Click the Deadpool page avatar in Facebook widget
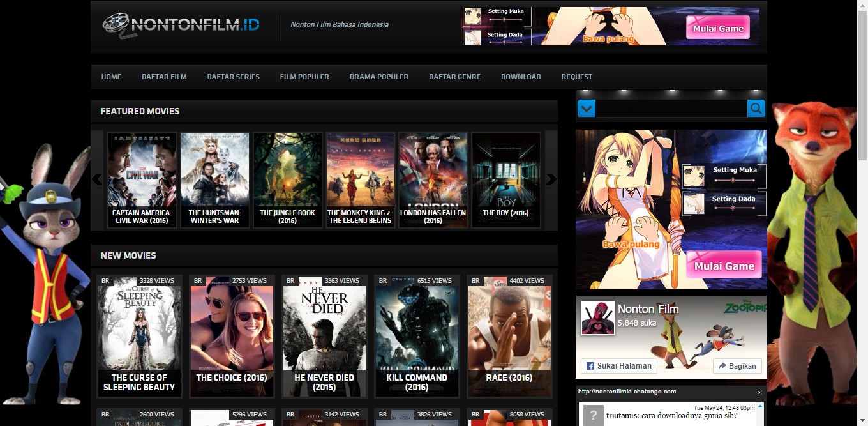Image resolution: width=868 pixels, height=426 pixels. [598, 318]
